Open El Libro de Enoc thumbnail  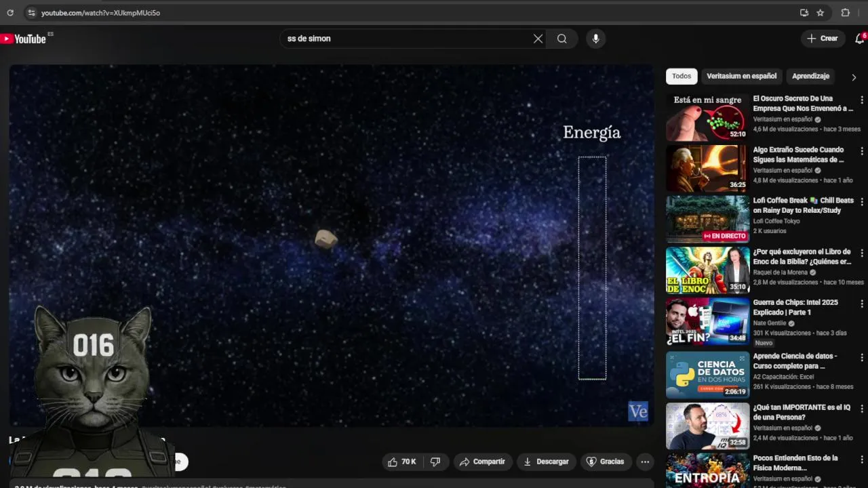click(707, 270)
